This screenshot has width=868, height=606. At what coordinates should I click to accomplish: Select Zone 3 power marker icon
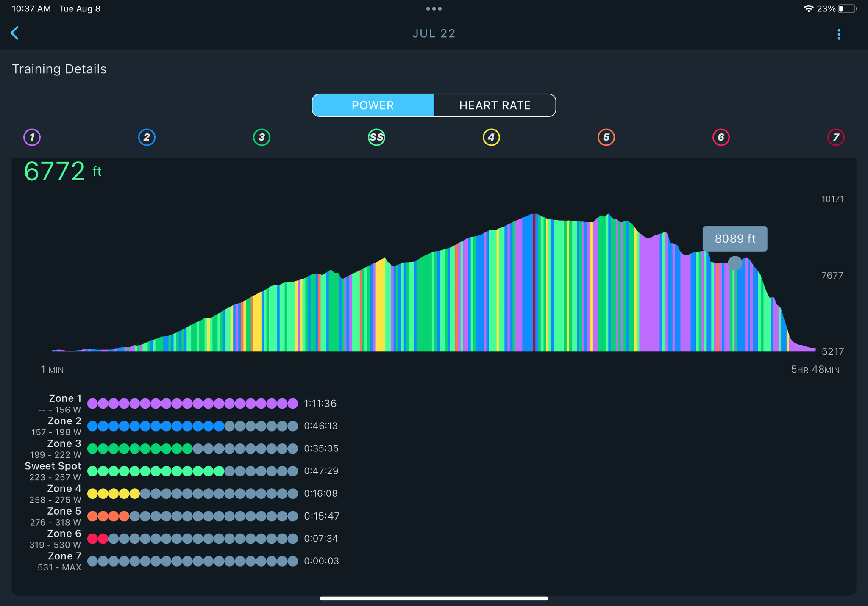tap(261, 136)
